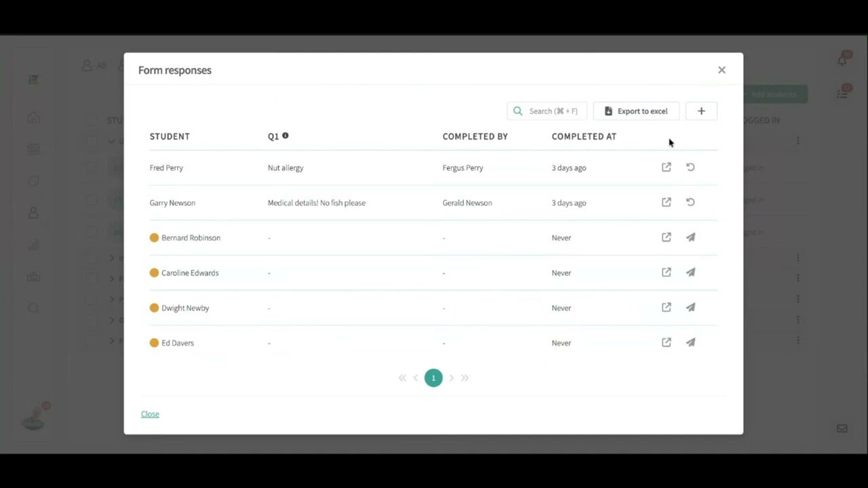868x488 pixels.
Task: Select student name Bernard Robinson
Action: [191, 238]
